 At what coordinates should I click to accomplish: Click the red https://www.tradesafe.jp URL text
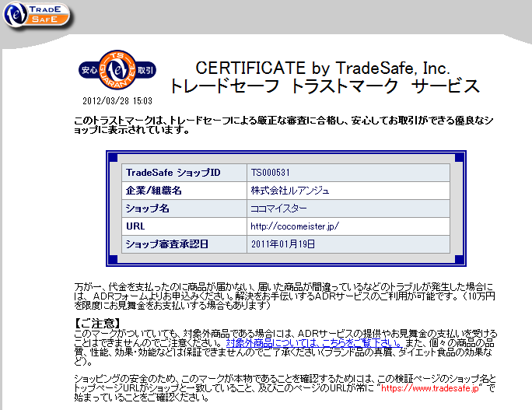coord(430,388)
